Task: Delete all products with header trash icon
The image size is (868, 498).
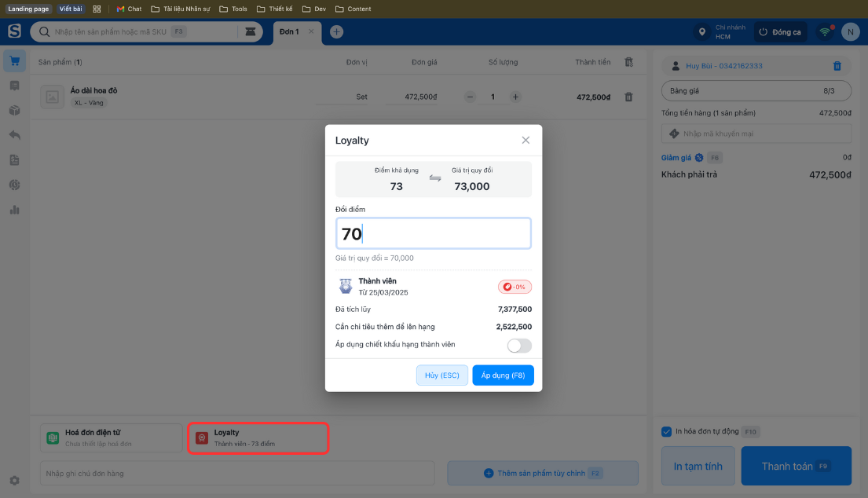Action: click(629, 62)
